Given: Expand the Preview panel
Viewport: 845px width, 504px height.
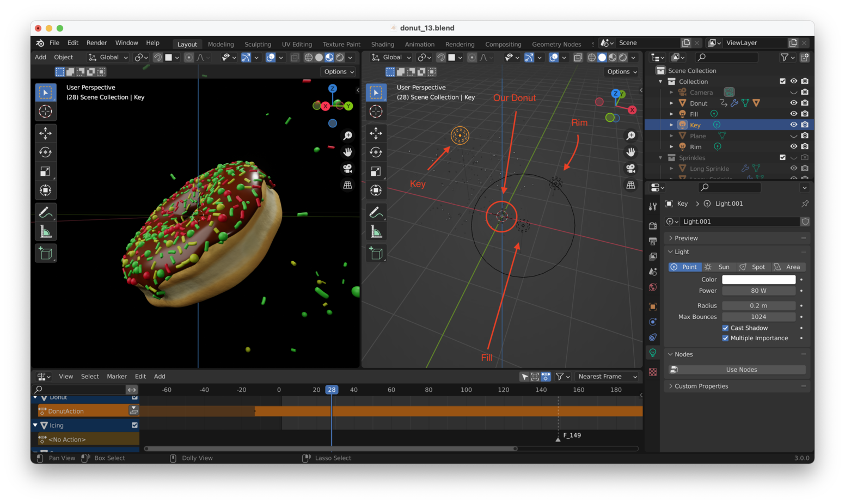Looking at the screenshot, I should tap(686, 238).
